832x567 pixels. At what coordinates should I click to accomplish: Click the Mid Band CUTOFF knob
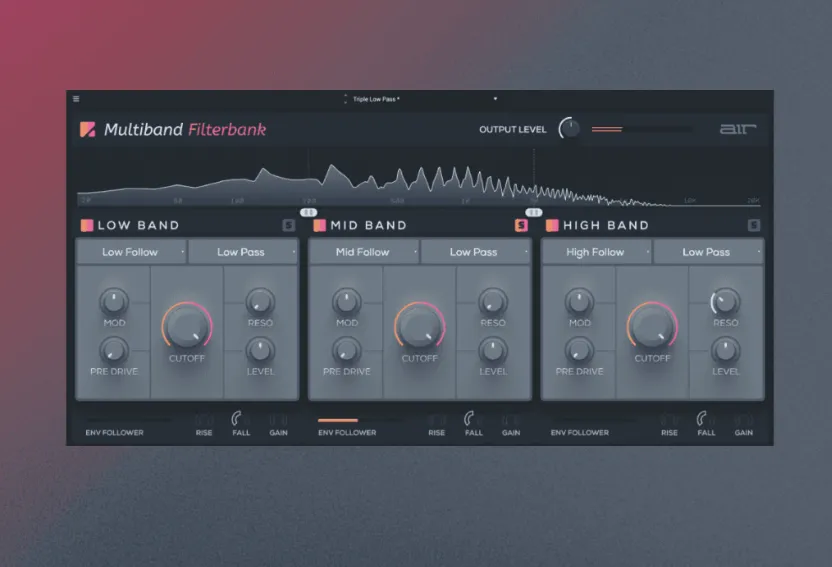pos(420,326)
